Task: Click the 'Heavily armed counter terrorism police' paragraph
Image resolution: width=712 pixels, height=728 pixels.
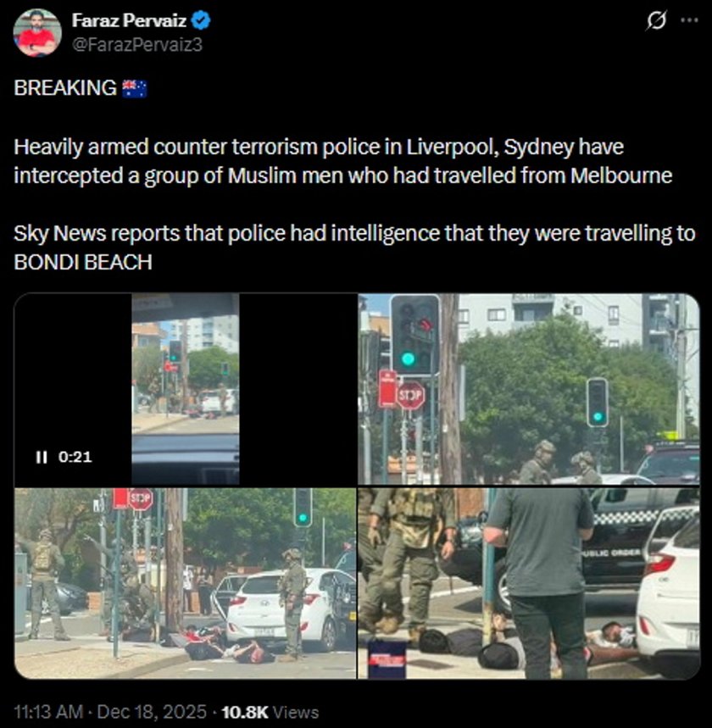Action: pos(342,162)
